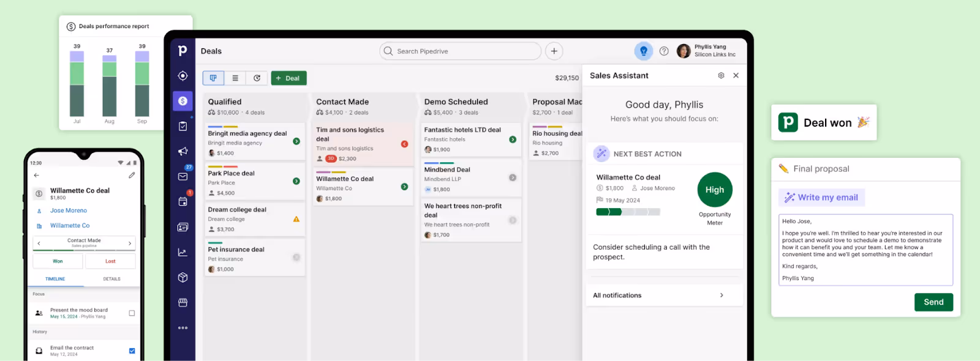Check Present the mood board task
Viewport: 980px width, 361px height.
(132, 313)
